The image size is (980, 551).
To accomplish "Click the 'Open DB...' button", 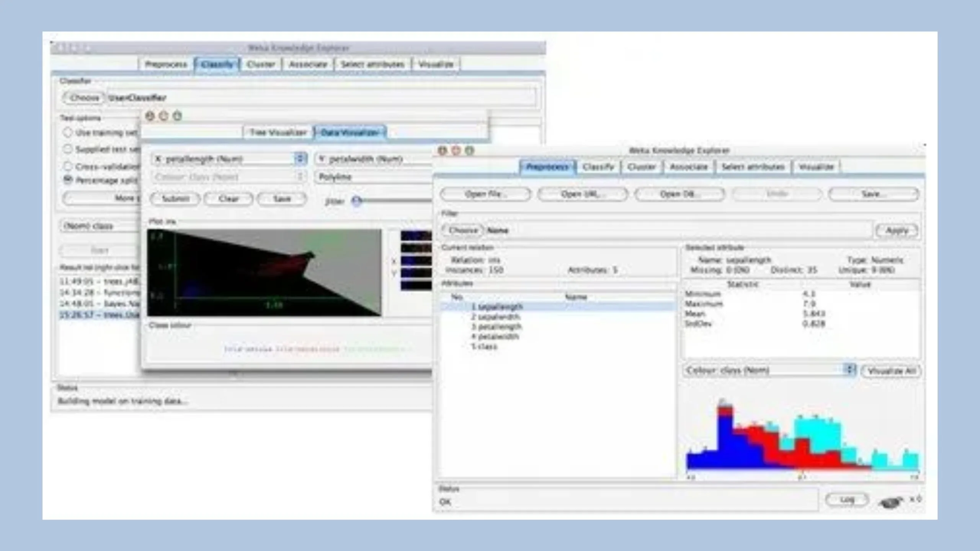I will [680, 194].
